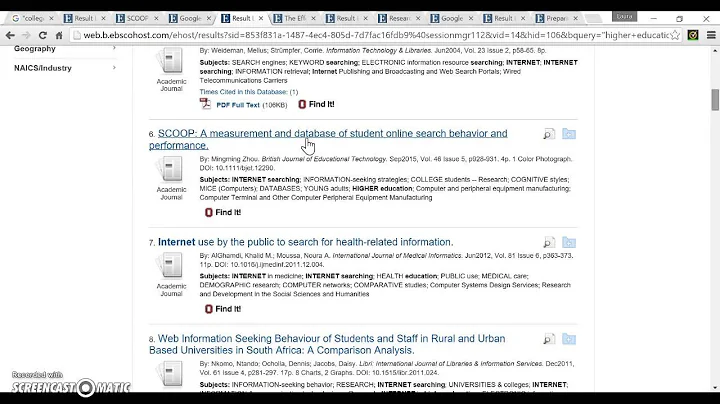Click the Laura profile button
Screen dimensions: 720x404
click(x=624, y=16)
